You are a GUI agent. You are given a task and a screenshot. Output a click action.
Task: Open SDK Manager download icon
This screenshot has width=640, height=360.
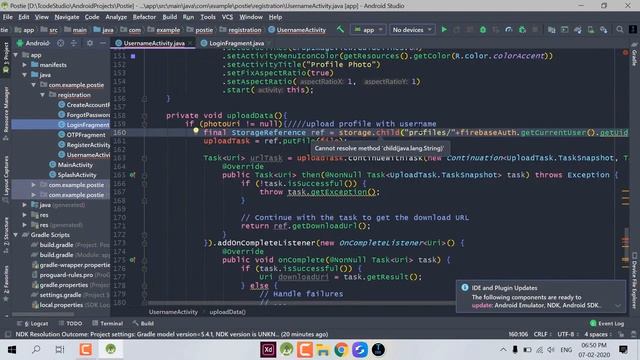pyautogui.click(x=604, y=30)
